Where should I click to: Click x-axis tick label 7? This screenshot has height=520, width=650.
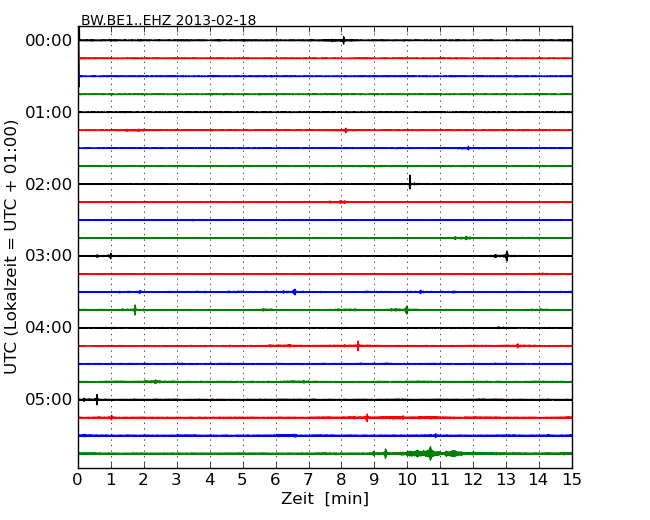(308, 480)
